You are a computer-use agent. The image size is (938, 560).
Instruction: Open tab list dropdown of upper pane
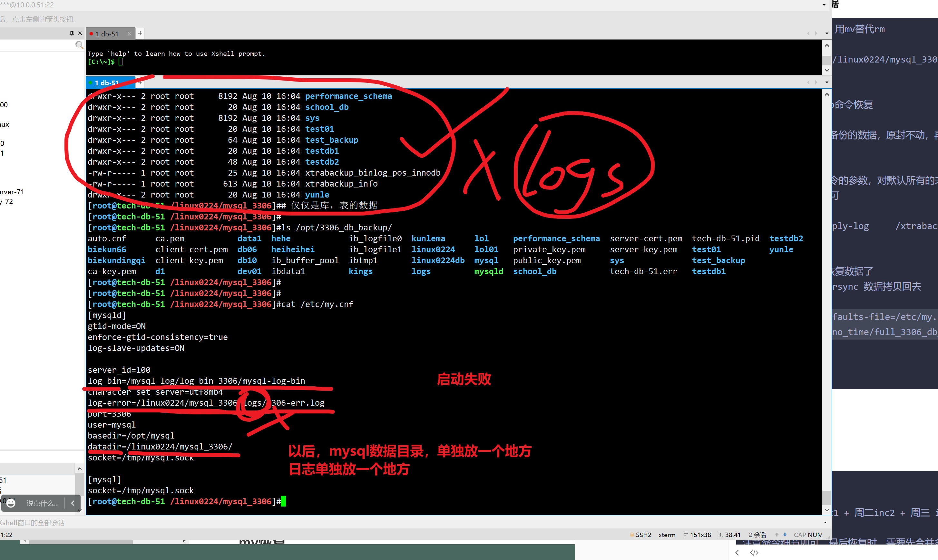point(827,33)
